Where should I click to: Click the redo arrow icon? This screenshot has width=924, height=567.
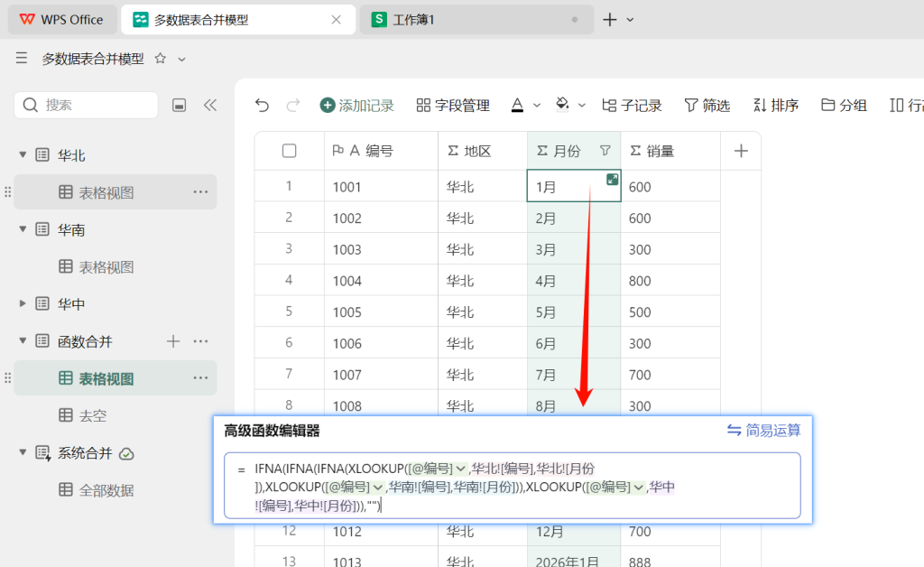click(293, 105)
